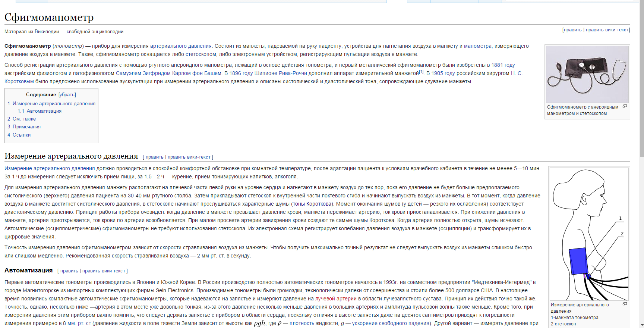
Task: Edit wiki-text of 'Автоматизация' section
Action: (x=104, y=271)
